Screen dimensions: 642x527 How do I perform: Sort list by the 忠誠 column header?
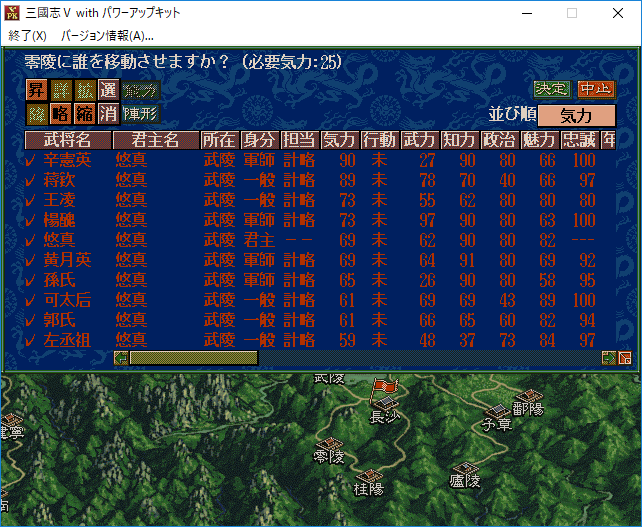580,139
